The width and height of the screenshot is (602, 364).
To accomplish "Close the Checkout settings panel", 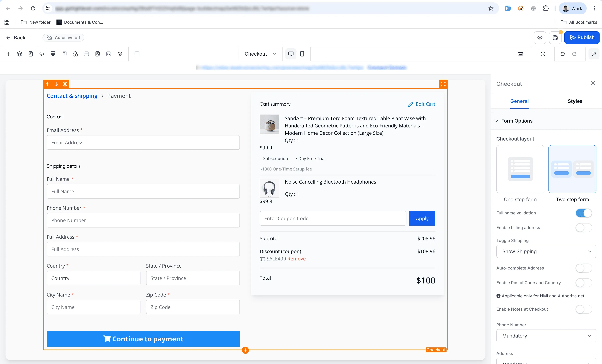I will click(x=593, y=83).
